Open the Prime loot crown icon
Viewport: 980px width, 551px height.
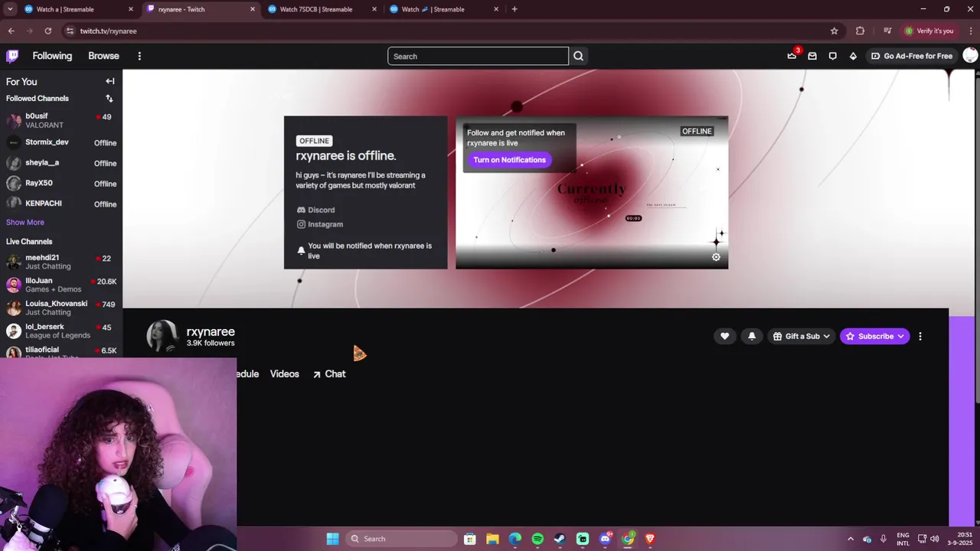coord(792,56)
